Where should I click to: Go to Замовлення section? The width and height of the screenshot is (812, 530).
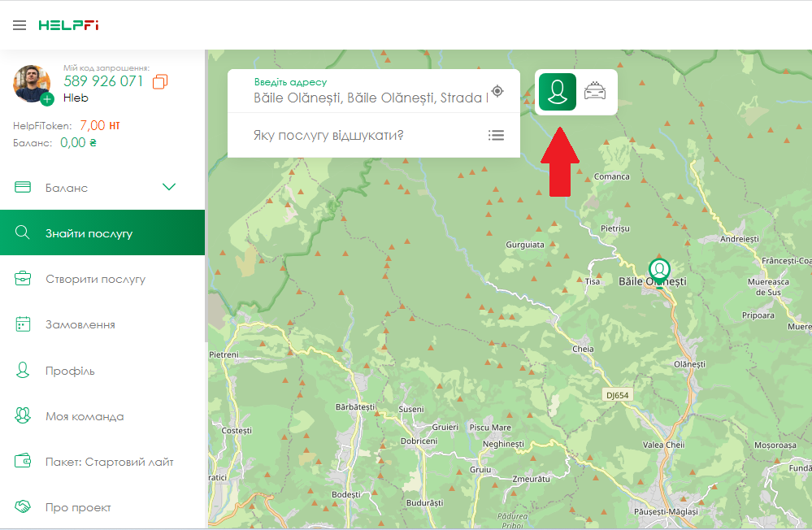(x=80, y=324)
